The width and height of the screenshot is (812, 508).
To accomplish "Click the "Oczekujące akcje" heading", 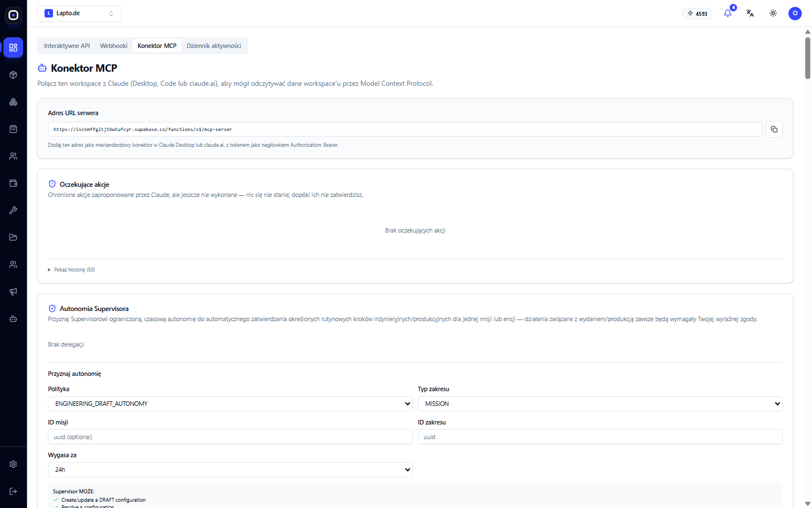I will click(x=85, y=185).
